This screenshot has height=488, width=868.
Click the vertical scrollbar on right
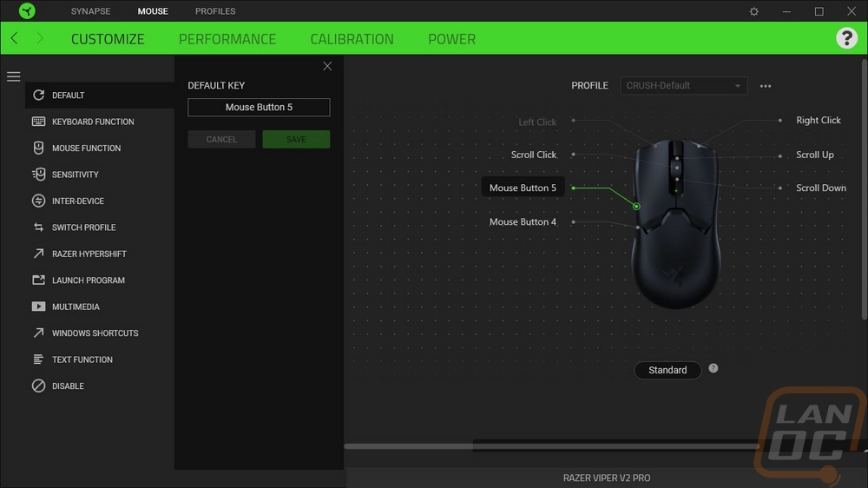865,188
